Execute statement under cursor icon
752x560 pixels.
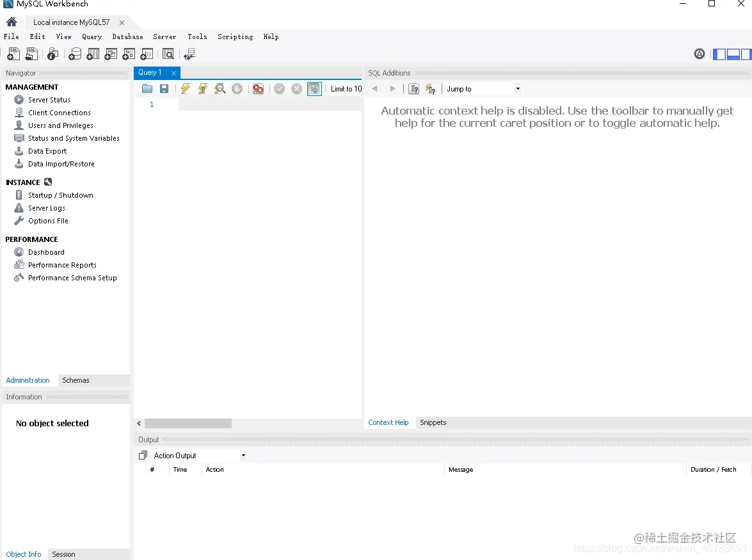[203, 89]
